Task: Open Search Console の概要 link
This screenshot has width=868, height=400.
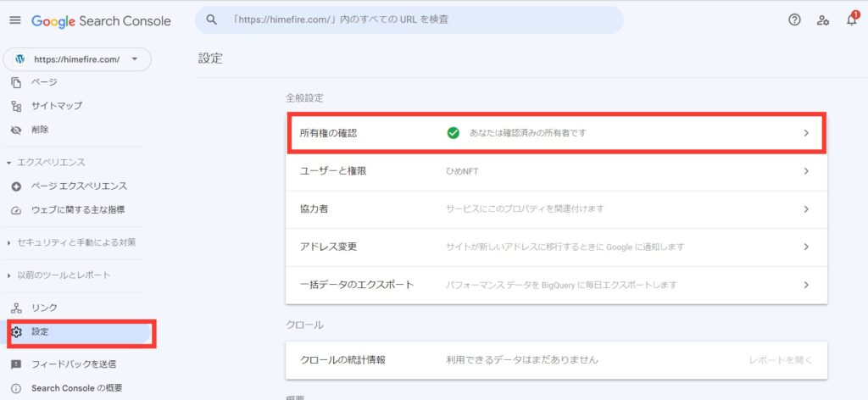Action: point(77,388)
